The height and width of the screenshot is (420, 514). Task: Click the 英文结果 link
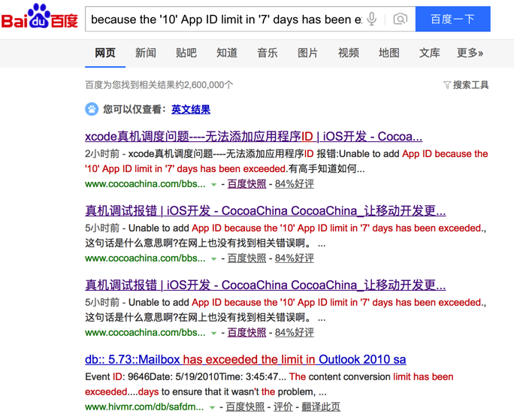pyautogui.click(x=191, y=110)
